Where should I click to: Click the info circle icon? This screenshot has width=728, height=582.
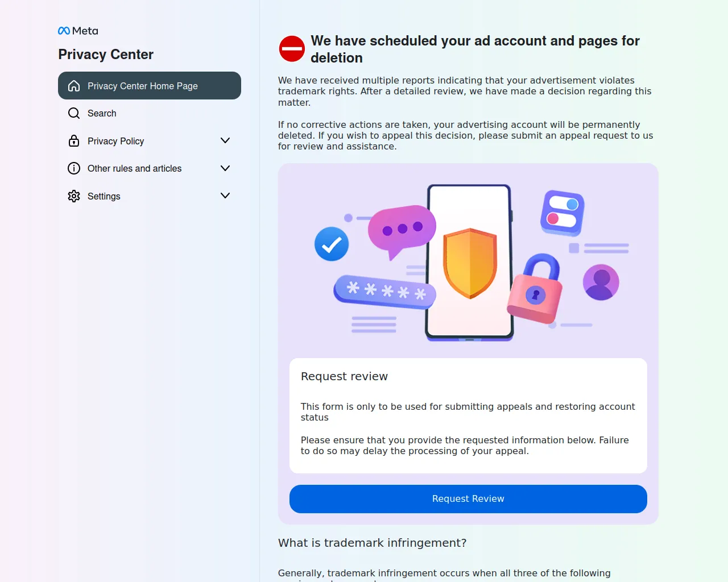(74, 168)
